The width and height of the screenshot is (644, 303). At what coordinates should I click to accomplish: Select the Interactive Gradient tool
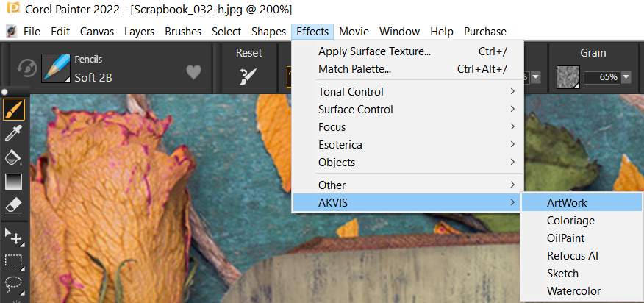click(13, 182)
